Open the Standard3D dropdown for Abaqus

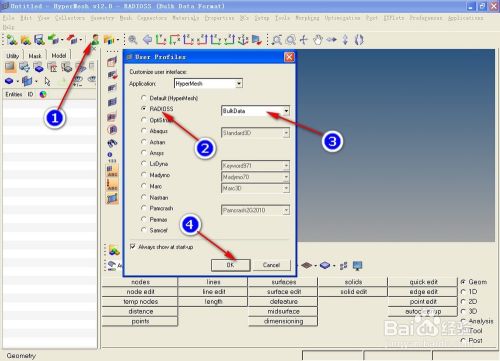tap(255, 133)
